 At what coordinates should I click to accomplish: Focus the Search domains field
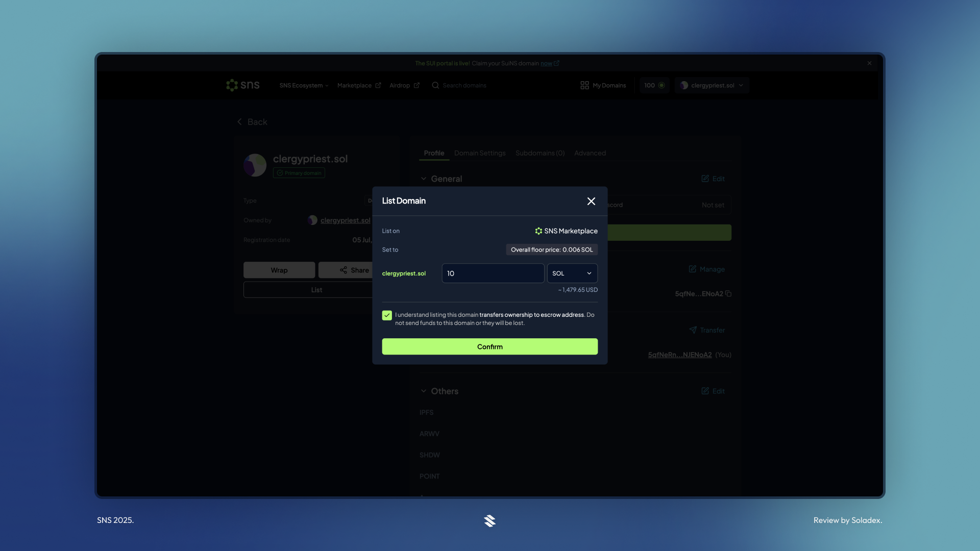point(464,86)
